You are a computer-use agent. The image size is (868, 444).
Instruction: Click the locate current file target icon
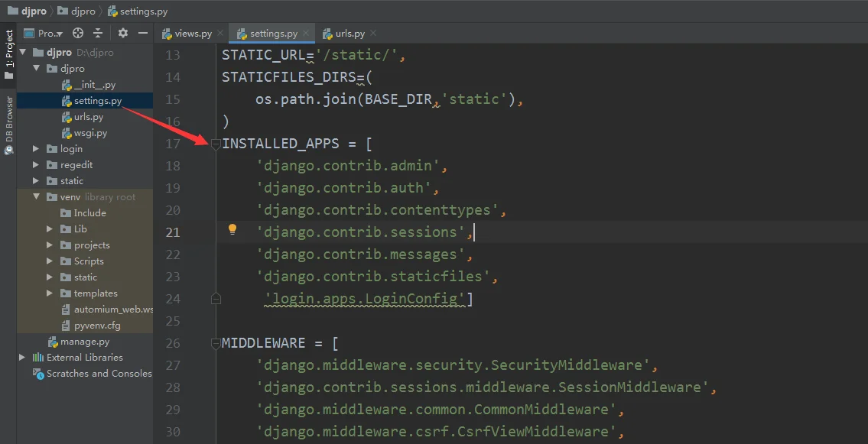click(x=78, y=33)
